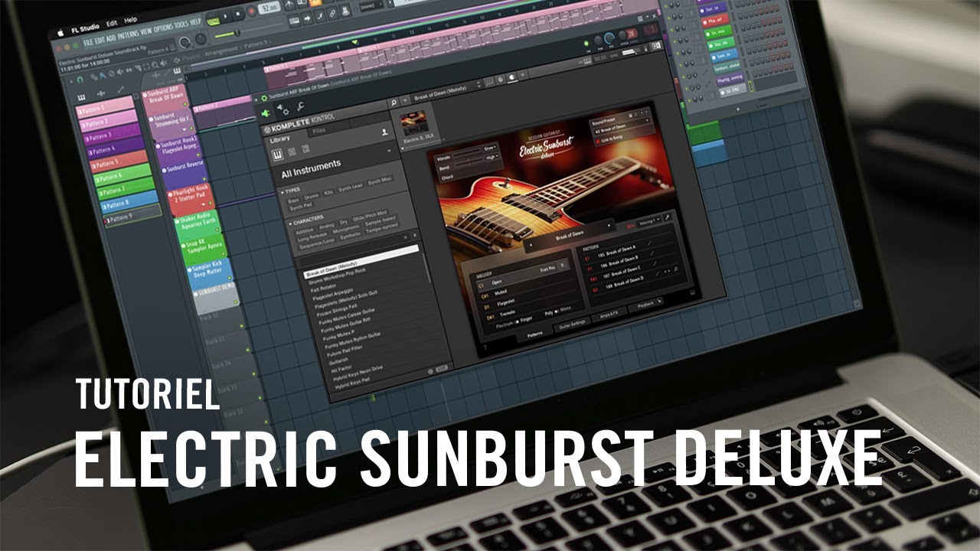Switch to the Playback tab

point(646,305)
